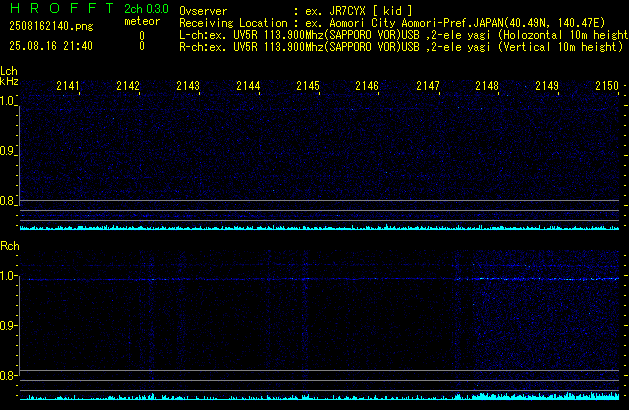Click the Rch 0.8 kHz axis label

(x=8, y=375)
